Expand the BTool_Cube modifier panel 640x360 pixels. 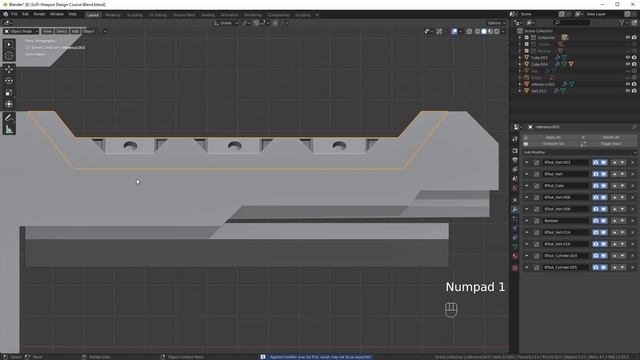point(527,186)
